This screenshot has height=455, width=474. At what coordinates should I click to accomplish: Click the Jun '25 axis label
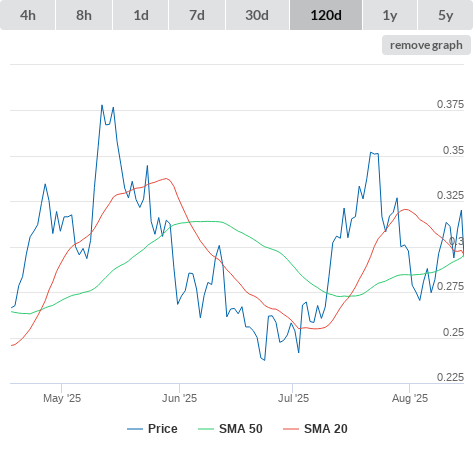pos(179,398)
